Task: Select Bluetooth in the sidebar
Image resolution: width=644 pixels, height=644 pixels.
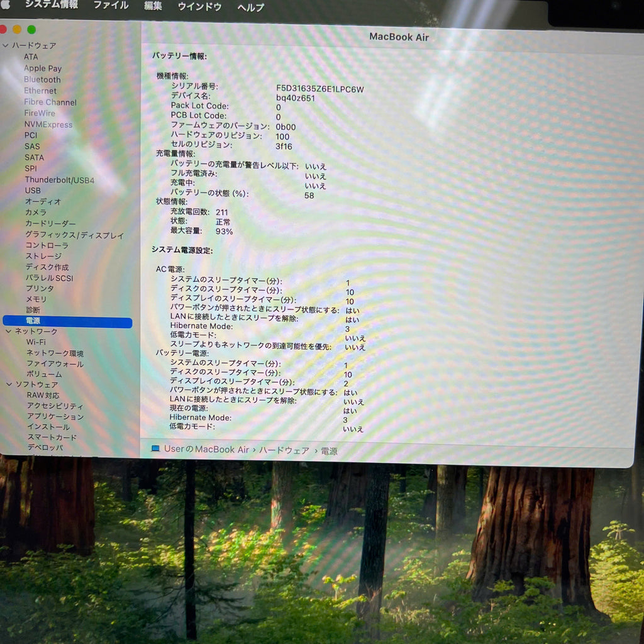Action: point(42,80)
